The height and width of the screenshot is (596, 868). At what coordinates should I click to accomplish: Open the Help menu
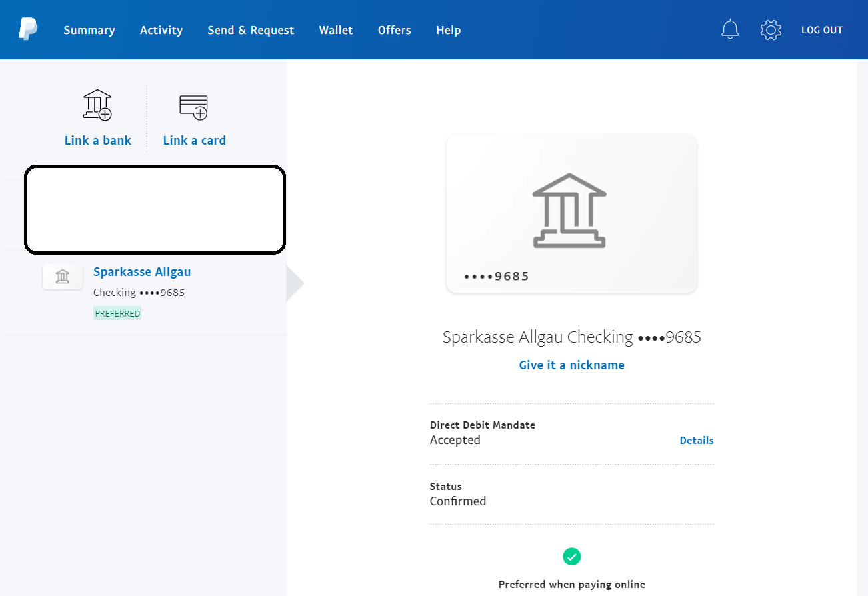[449, 30]
